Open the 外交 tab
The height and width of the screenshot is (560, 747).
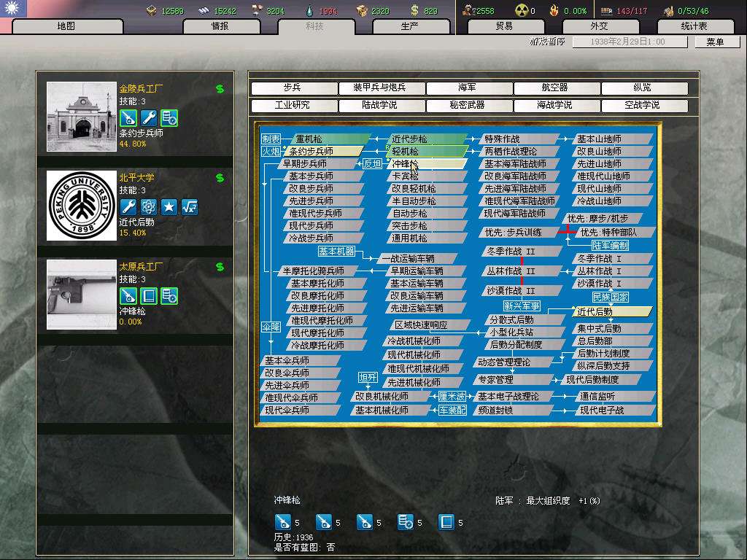click(x=598, y=26)
